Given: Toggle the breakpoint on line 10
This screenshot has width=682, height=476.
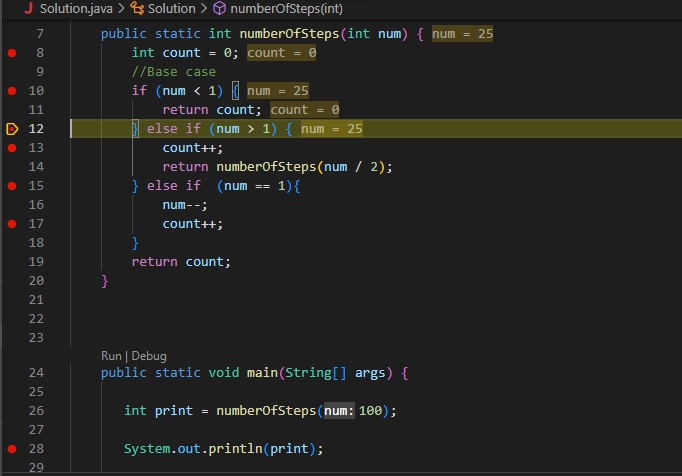Looking at the screenshot, I should coord(12,91).
